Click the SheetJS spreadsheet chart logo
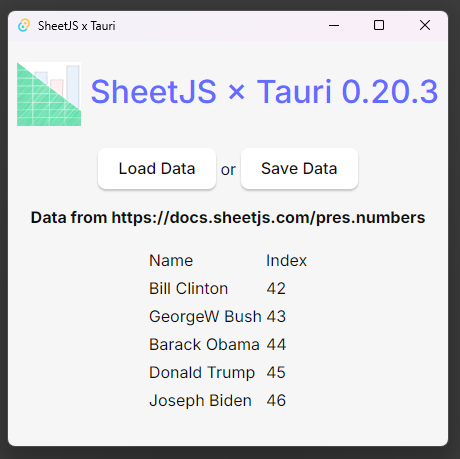 click(x=49, y=94)
